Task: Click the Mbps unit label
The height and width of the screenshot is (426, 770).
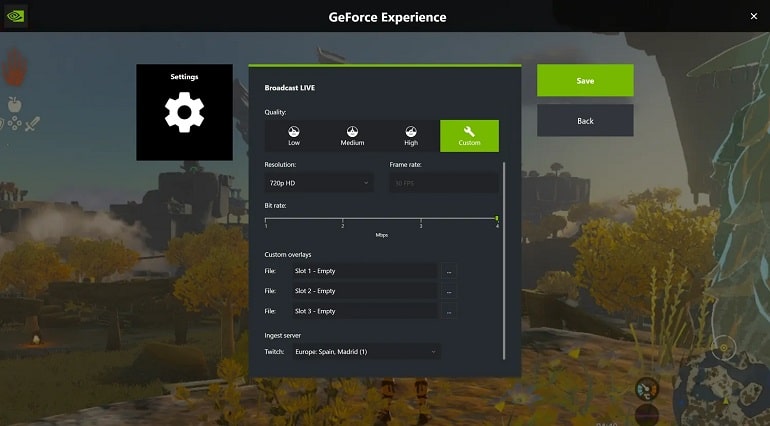Action: (x=382, y=235)
